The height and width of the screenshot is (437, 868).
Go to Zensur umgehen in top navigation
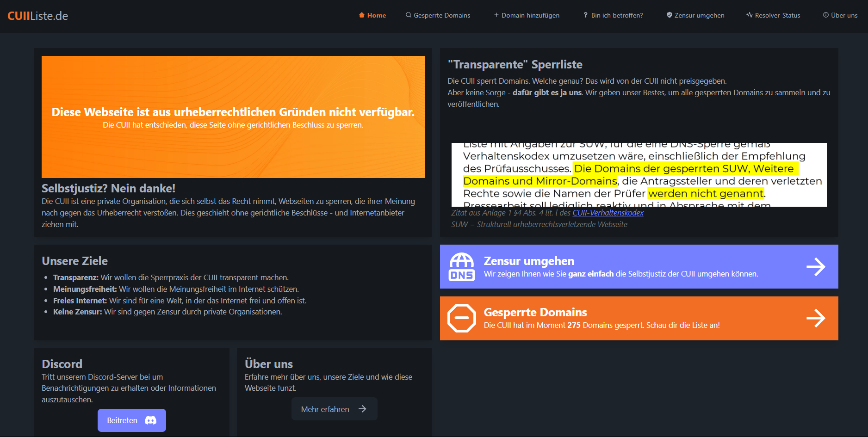[x=699, y=15]
